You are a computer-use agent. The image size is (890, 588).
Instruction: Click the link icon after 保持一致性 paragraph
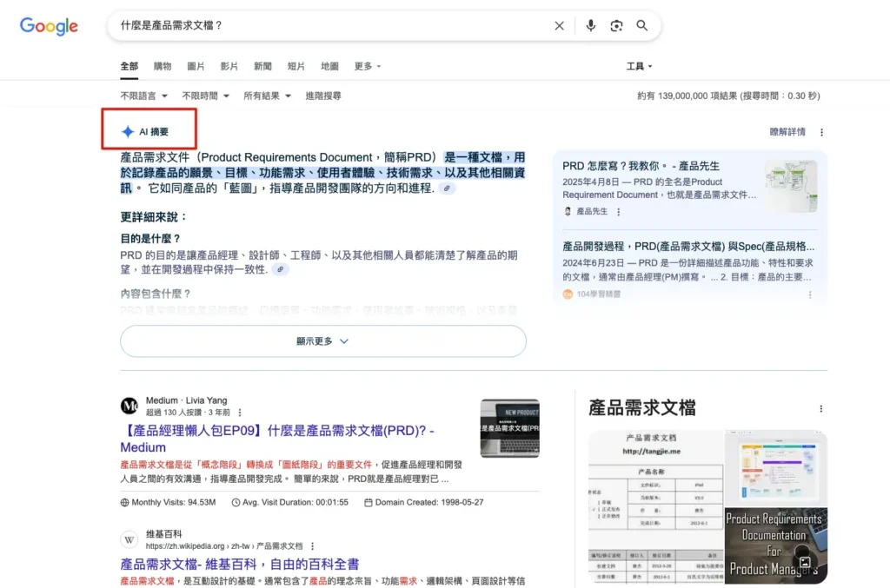[x=281, y=269]
